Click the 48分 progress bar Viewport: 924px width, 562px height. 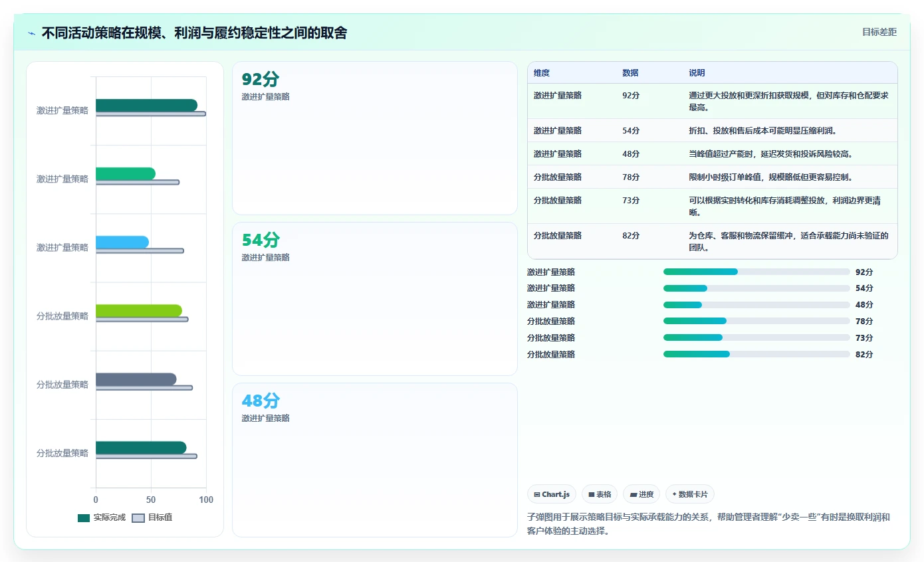(756, 305)
